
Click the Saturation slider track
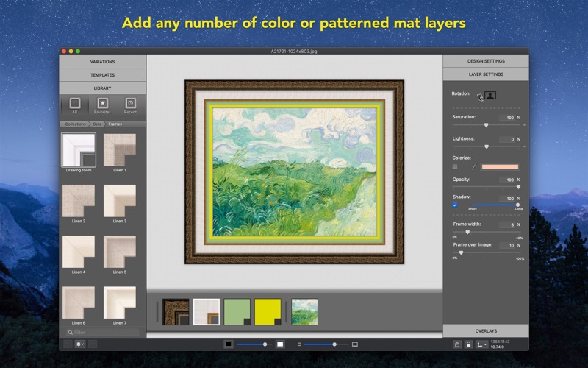(x=486, y=125)
